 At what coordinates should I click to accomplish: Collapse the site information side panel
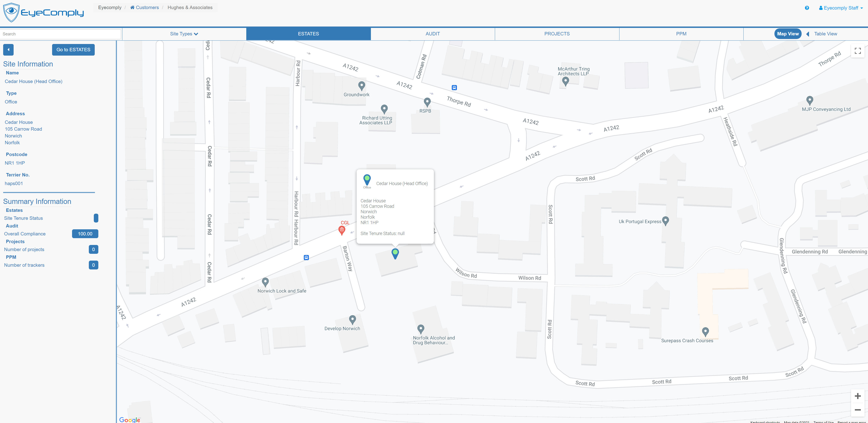[8, 50]
